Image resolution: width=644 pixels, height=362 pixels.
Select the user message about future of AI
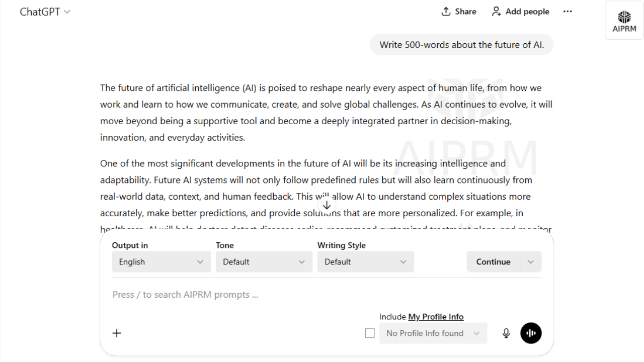462,45
